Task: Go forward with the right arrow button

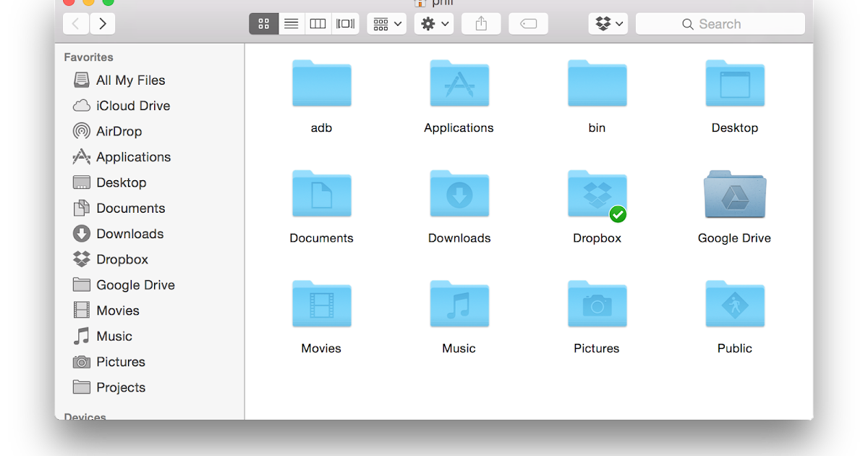Action: pyautogui.click(x=102, y=24)
